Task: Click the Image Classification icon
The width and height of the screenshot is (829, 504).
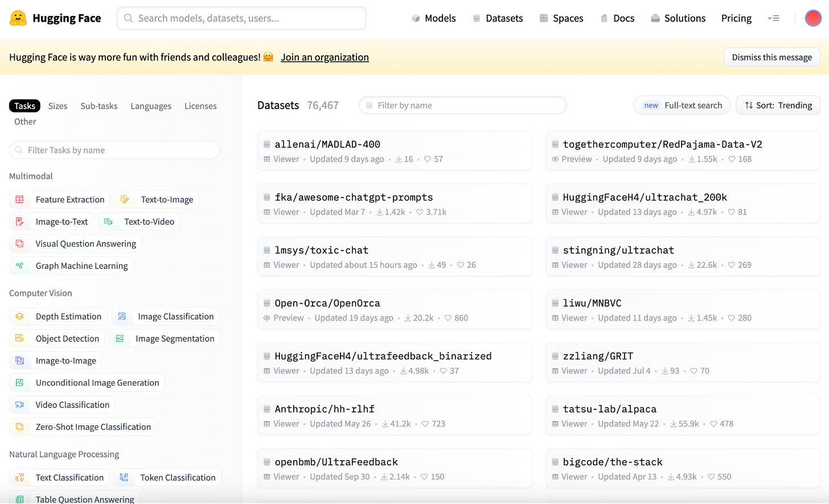Action: (122, 316)
